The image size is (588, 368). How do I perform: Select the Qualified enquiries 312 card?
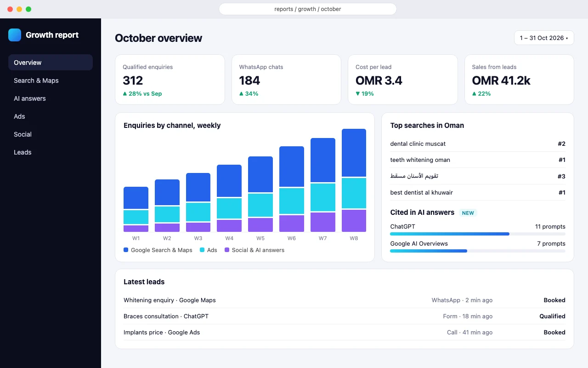[170, 80]
